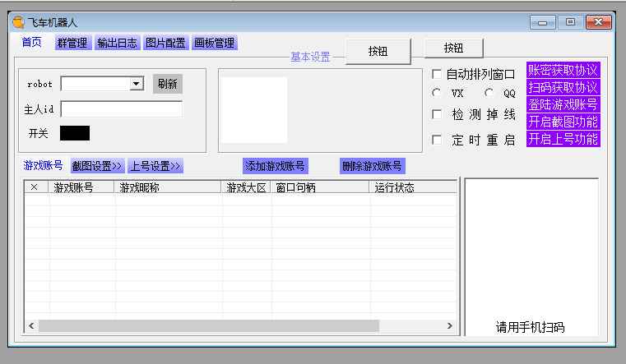This screenshot has height=364, width=626.
Task: Open the 输出日志 tab
Action: tap(117, 43)
